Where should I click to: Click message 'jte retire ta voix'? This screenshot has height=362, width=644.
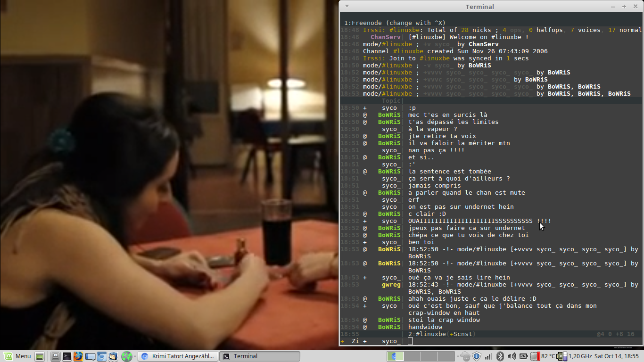[442, 136]
